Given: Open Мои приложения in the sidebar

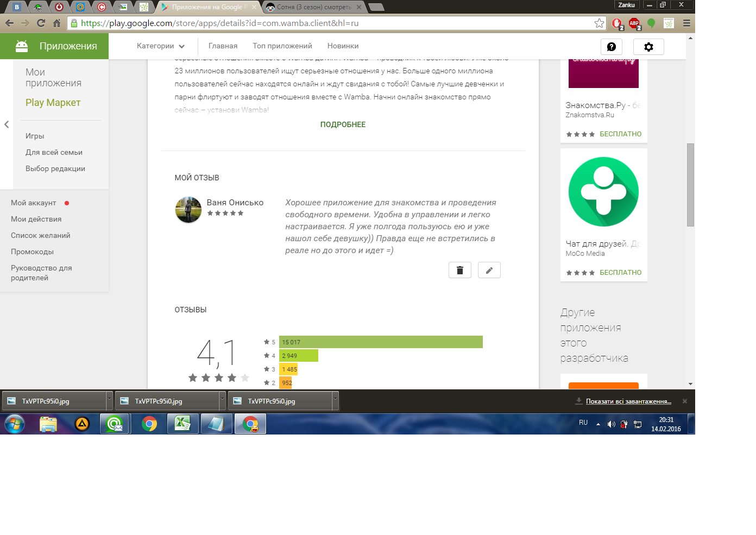Looking at the screenshot, I should tap(53, 78).
